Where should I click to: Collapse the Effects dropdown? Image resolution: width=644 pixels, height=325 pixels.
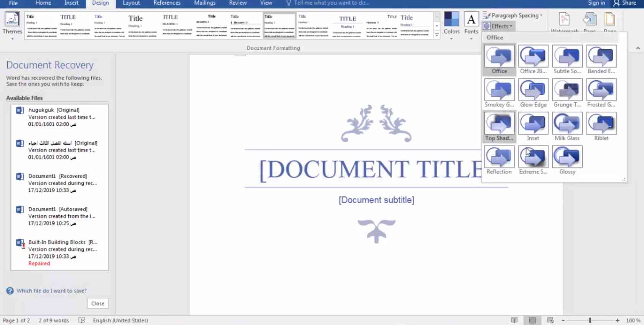(x=498, y=26)
